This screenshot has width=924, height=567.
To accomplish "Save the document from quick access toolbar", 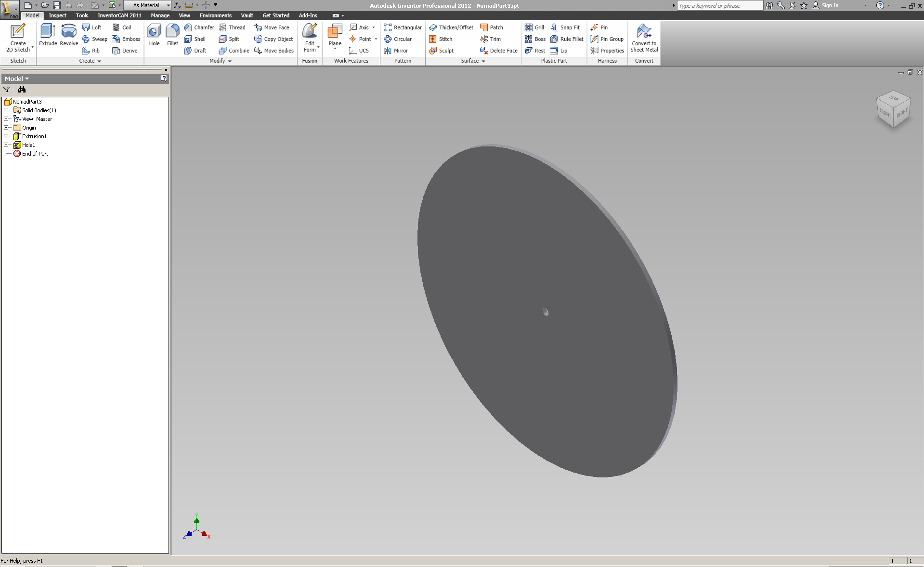I will (56, 5).
